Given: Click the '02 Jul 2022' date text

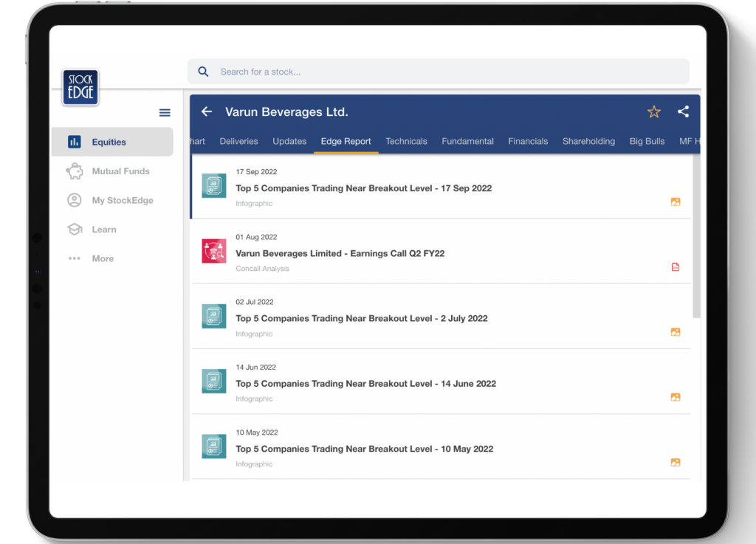Looking at the screenshot, I should coord(255,302).
